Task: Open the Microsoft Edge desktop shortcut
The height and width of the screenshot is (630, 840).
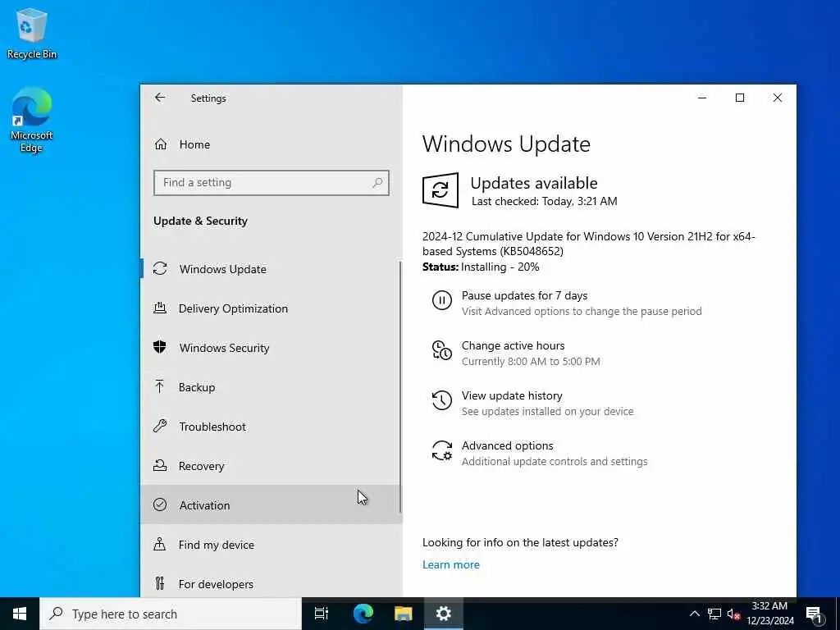Action: tap(32, 121)
